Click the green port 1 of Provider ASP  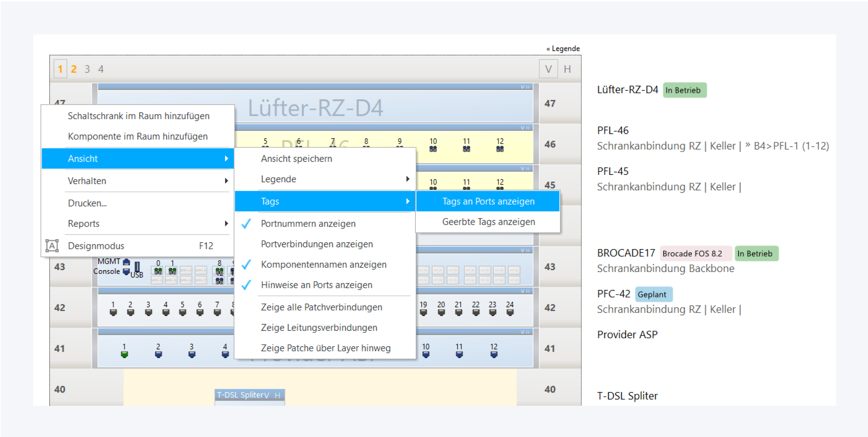pyautogui.click(x=124, y=354)
